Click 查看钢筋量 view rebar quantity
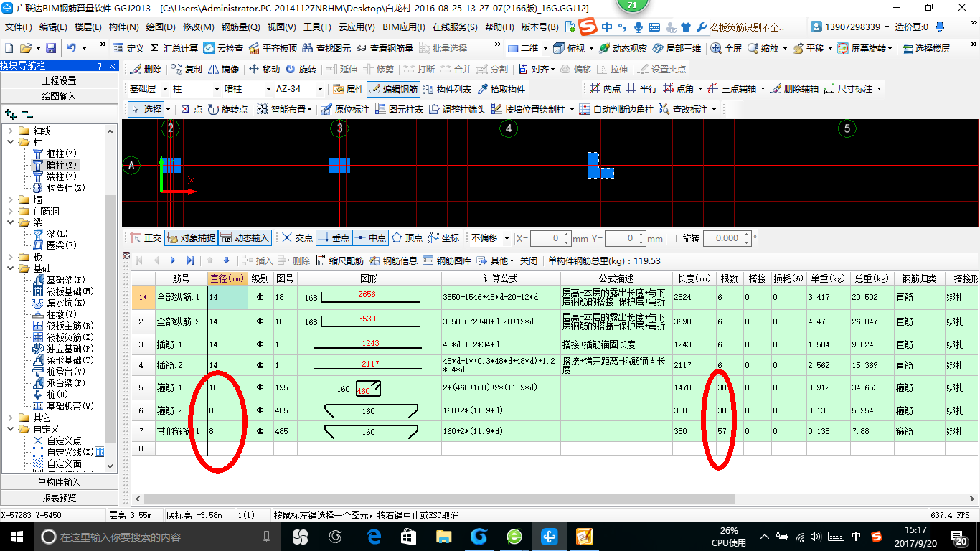The height and width of the screenshot is (551, 980). (x=385, y=48)
